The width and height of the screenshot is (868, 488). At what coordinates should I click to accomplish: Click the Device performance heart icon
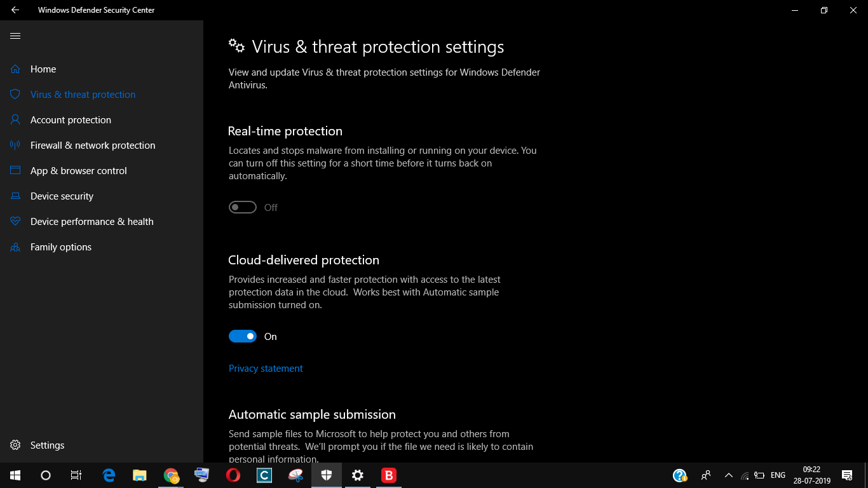(15, 221)
